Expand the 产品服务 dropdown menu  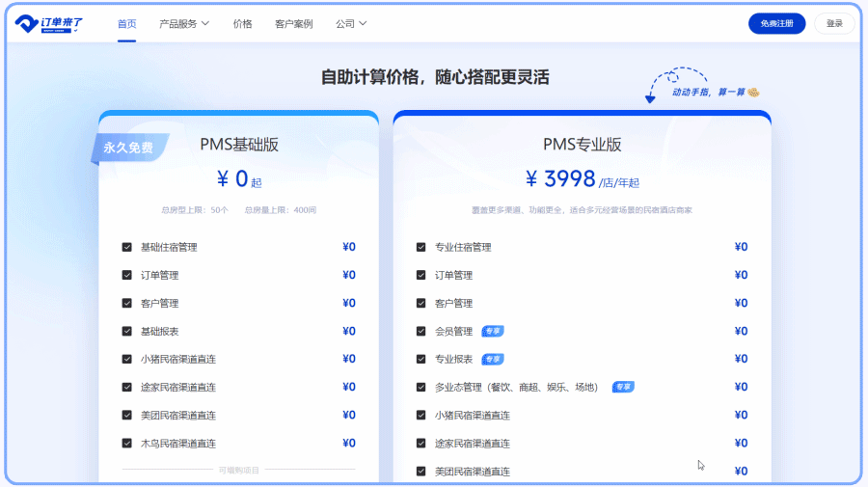pyautogui.click(x=184, y=24)
